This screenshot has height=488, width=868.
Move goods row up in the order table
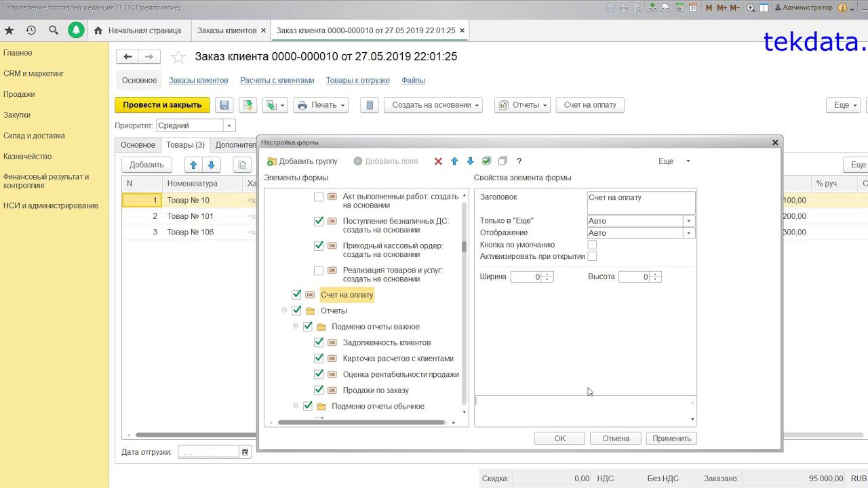pyautogui.click(x=193, y=165)
